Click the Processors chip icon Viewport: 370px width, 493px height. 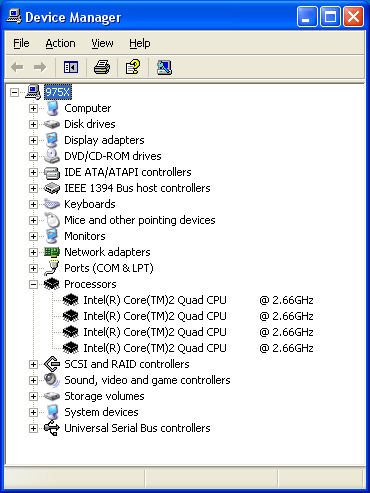[52, 284]
